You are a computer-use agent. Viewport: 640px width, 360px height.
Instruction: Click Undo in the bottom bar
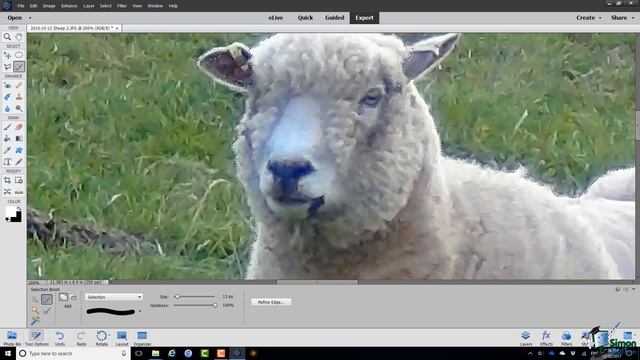click(60, 338)
